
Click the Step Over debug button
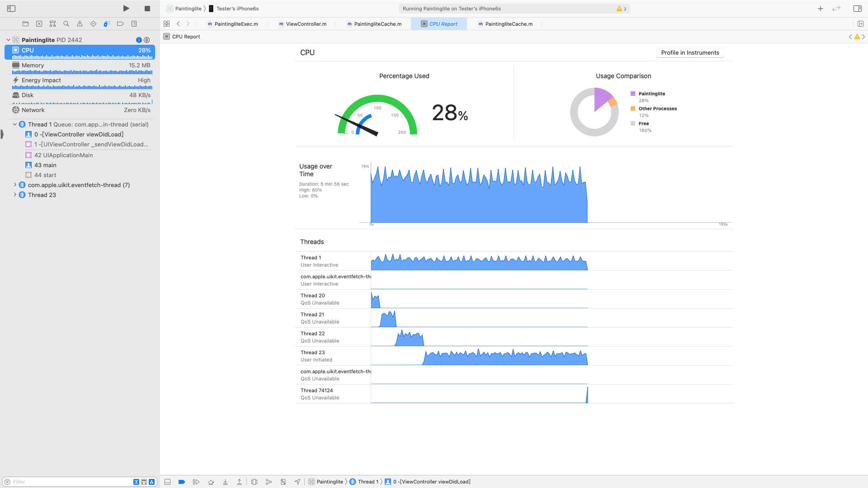[x=211, y=482]
